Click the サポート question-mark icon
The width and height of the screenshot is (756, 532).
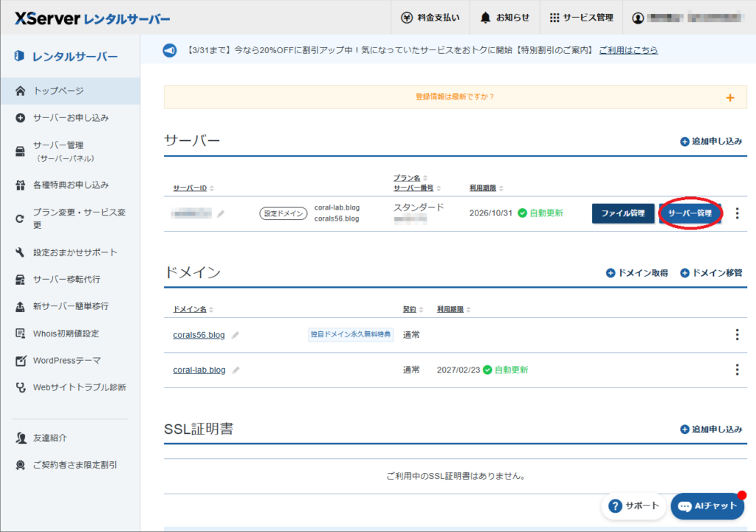click(615, 506)
